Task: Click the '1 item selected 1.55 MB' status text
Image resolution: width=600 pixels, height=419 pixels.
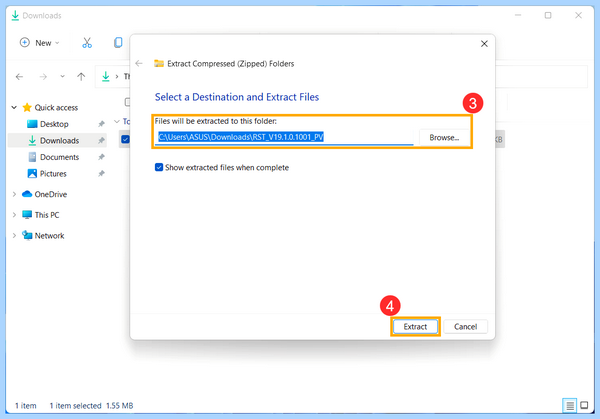Action: 91,406
